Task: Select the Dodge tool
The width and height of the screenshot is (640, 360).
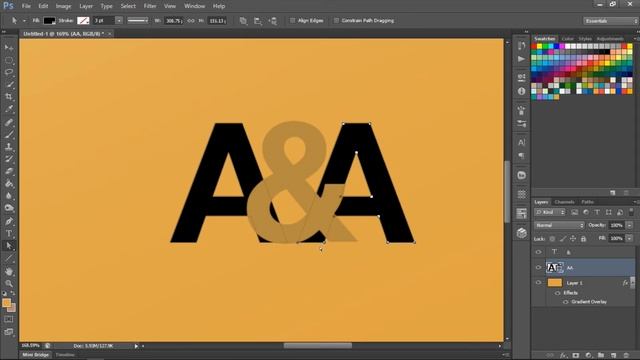Action: point(9,208)
